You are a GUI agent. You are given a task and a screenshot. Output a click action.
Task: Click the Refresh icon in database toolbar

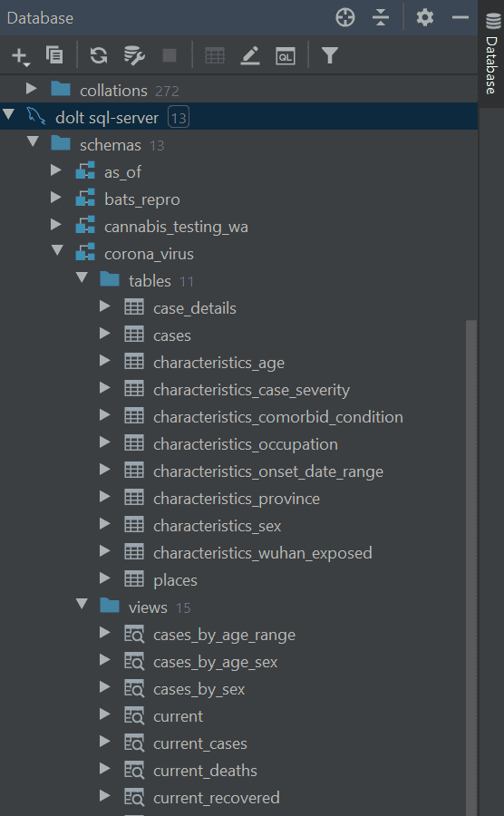click(98, 55)
